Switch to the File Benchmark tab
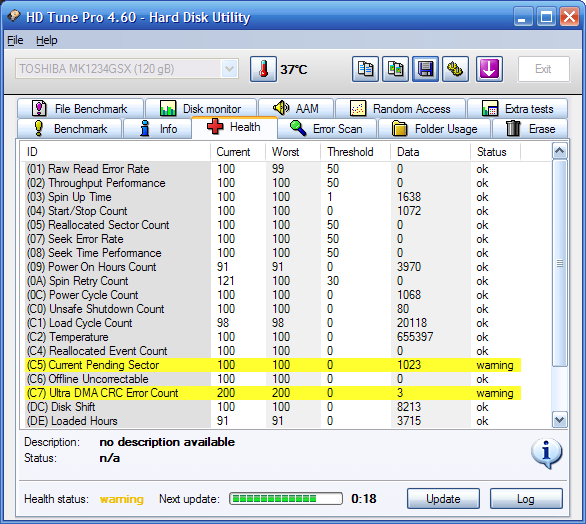The width and height of the screenshot is (586, 524). click(x=80, y=109)
